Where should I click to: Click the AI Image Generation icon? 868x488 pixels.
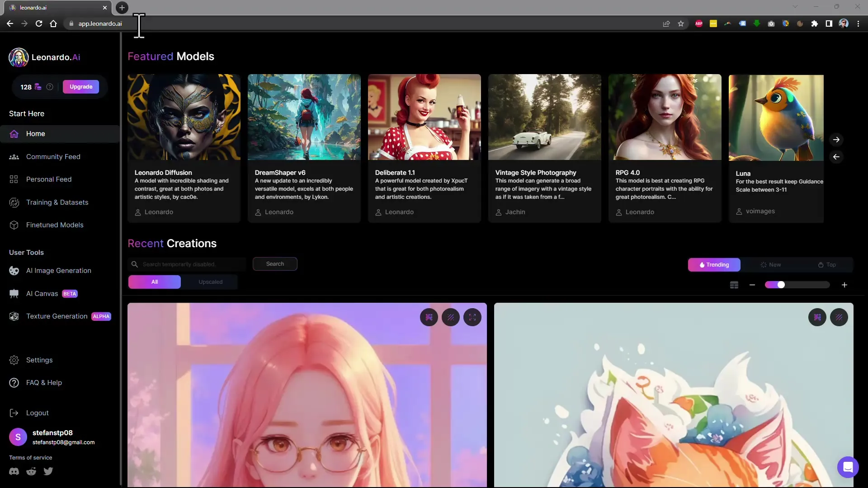(x=14, y=271)
